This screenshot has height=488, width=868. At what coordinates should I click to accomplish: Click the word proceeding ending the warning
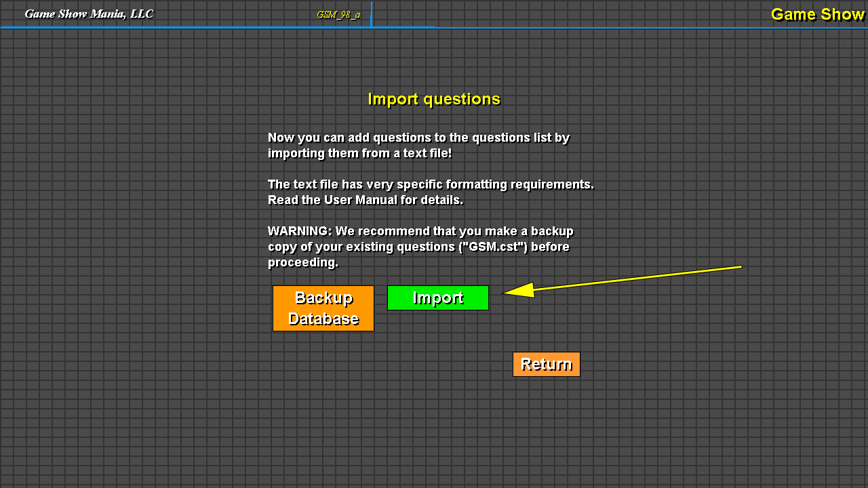coord(302,263)
